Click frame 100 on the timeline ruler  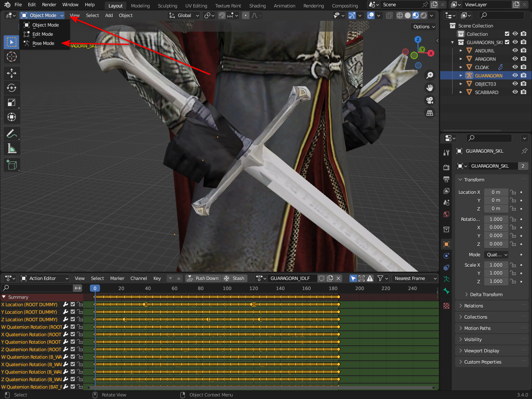click(227, 288)
